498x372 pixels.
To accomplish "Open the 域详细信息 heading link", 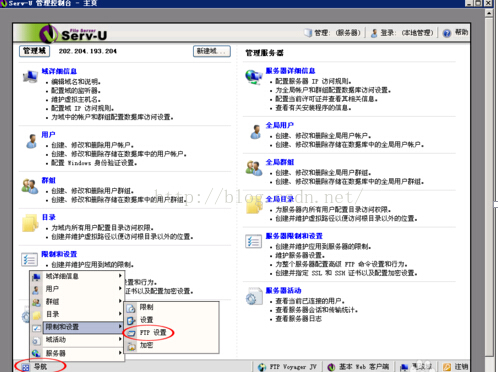I will tap(59, 71).
